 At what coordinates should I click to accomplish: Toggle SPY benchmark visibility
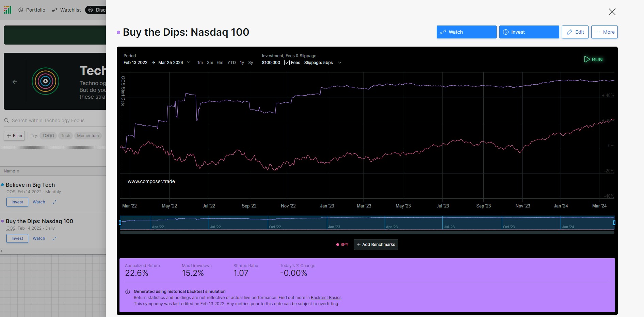pyautogui.click(x=342, y=245)
